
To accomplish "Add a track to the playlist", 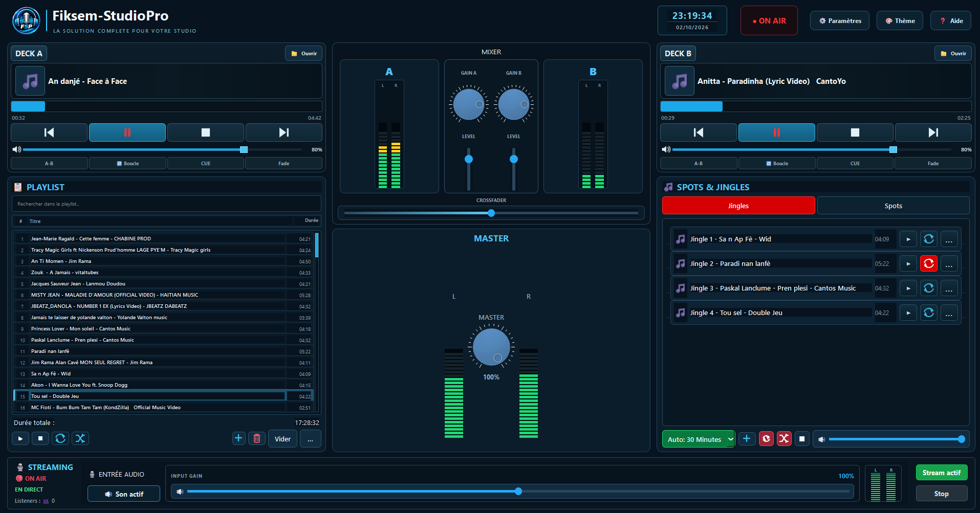I will (238, 438).
